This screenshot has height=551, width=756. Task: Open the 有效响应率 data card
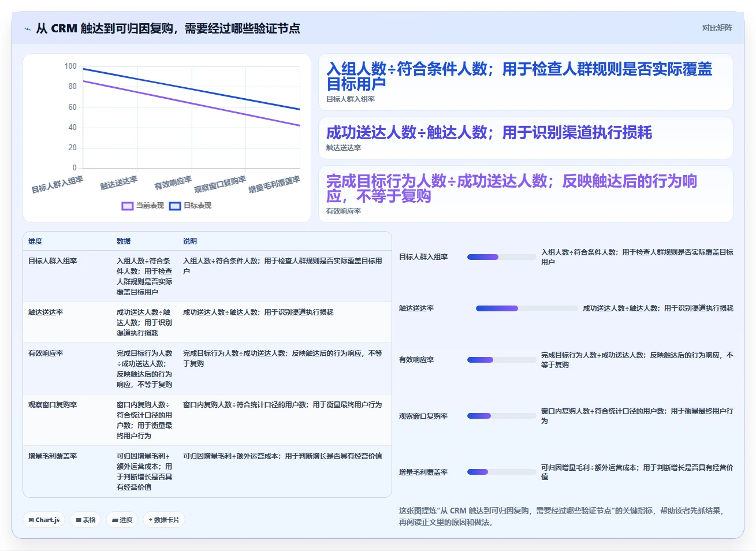(x=526, y=194)
